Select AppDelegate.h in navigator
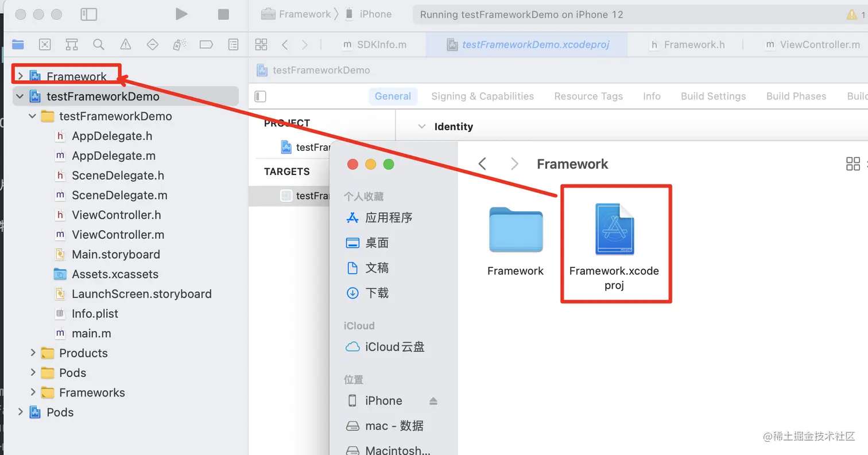The image size is (868, 455). tap(112, 136)
